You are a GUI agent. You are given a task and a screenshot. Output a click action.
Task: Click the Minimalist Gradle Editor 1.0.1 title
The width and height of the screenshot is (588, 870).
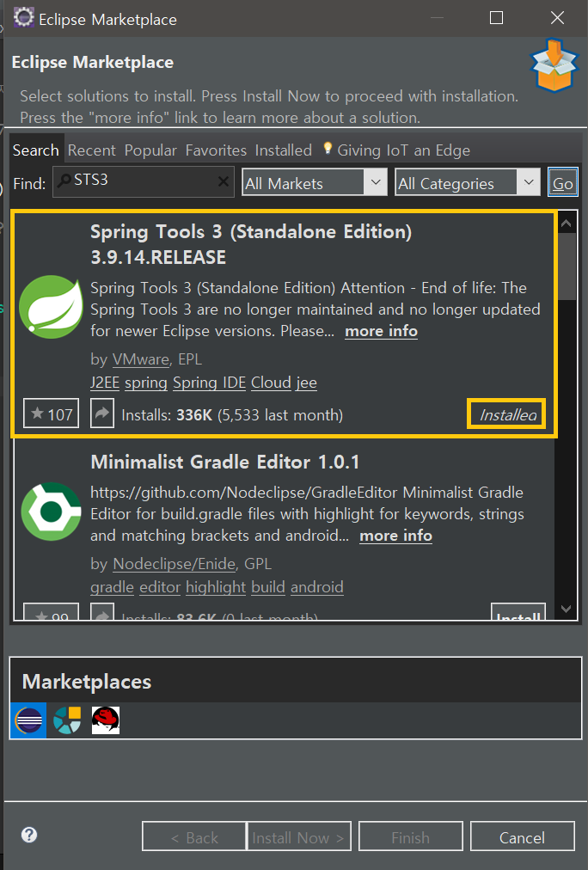coord(225,463)
